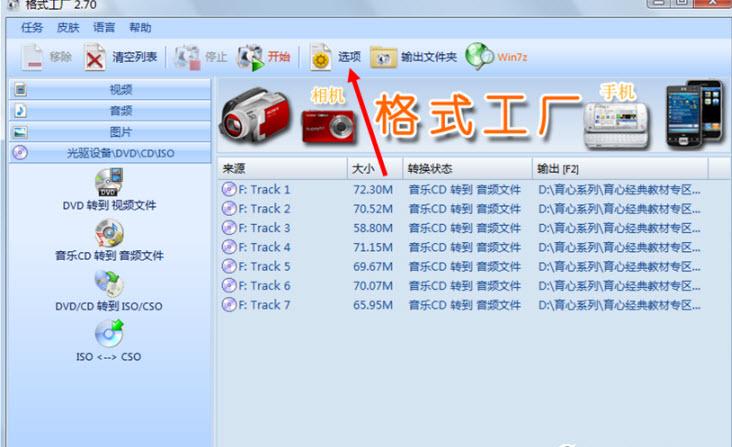Collapse the 光驱设备\DVD\CD\ISO panel
732x447 pixels.
[110, 153]
